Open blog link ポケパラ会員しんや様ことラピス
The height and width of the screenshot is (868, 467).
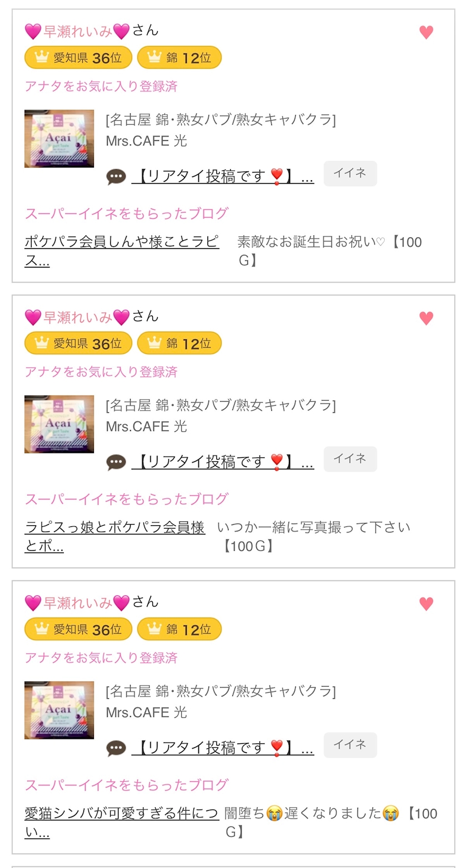[122, 250]
